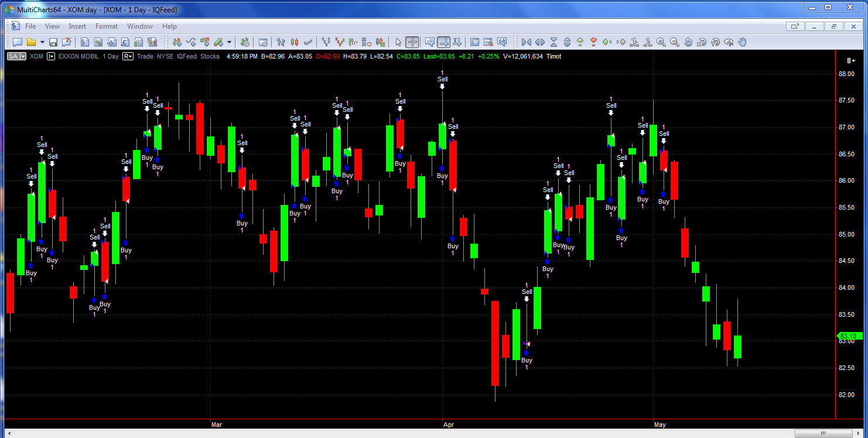Viewport: 868px width, 438px height.
Task: Open the File menu
Action: click(x=30, y=26)
